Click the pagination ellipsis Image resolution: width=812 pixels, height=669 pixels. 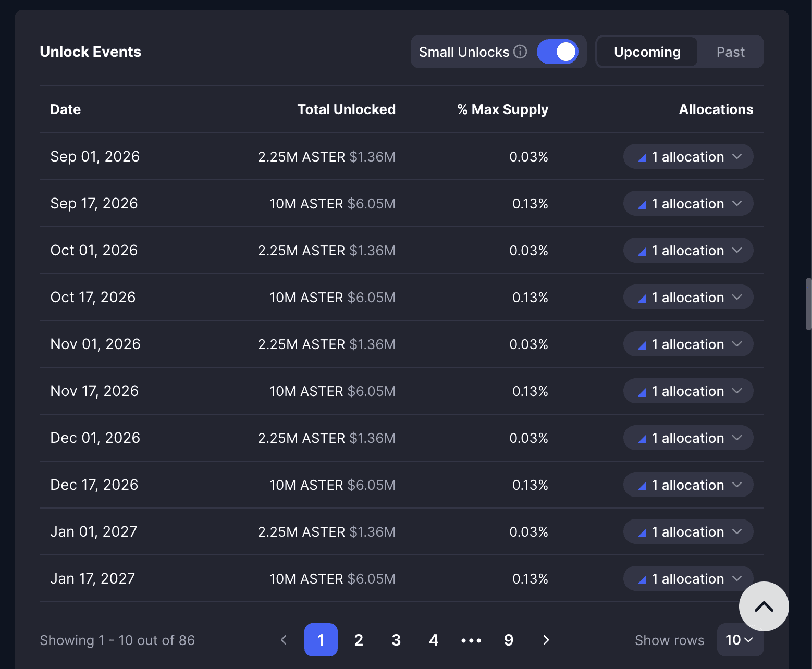[471, 640]
